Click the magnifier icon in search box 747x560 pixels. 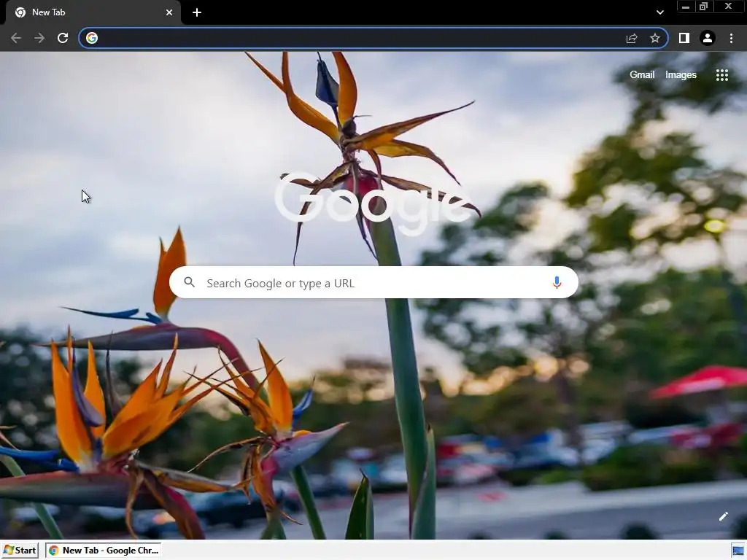click(189, 282)
